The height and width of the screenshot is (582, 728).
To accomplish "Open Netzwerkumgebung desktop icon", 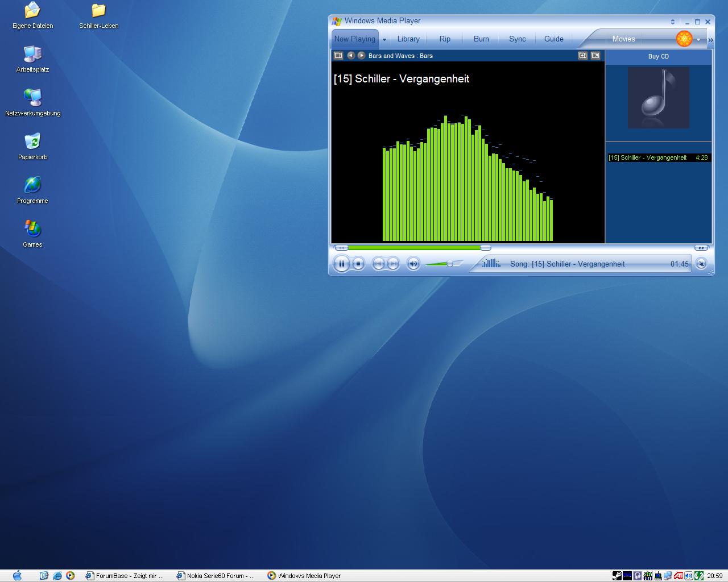I will [x=32, y=103].
